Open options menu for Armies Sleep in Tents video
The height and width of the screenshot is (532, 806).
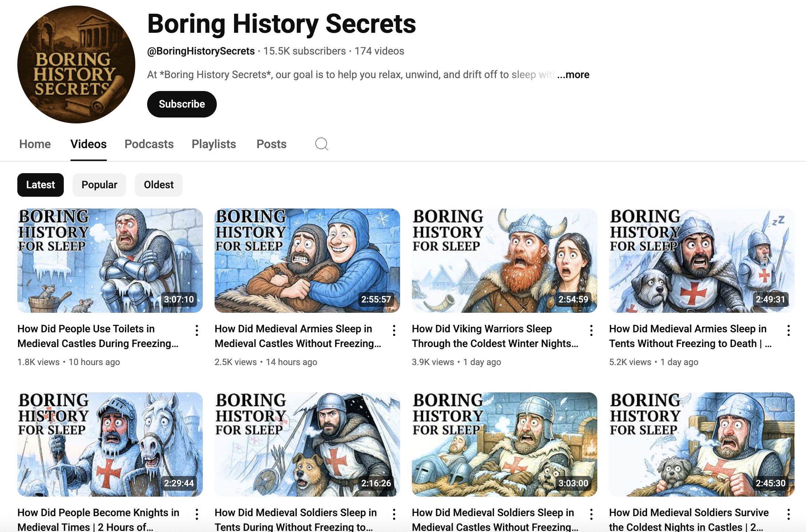[x=789, y=330]
